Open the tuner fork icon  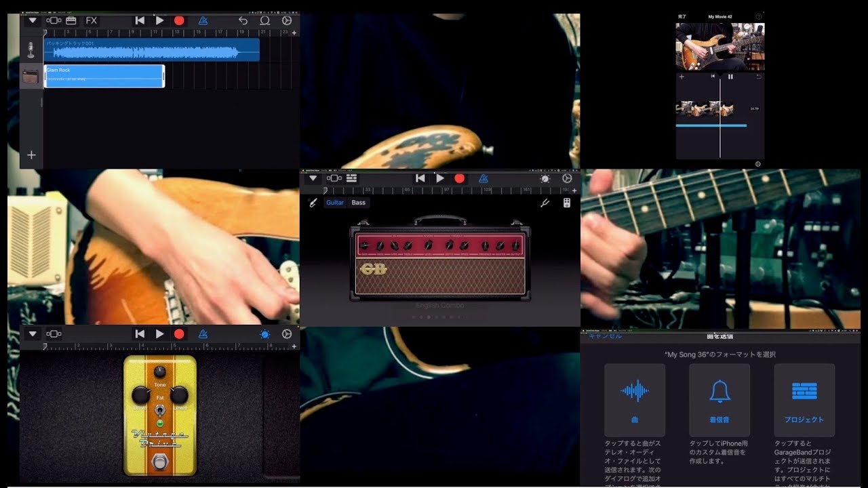point(544,203)
